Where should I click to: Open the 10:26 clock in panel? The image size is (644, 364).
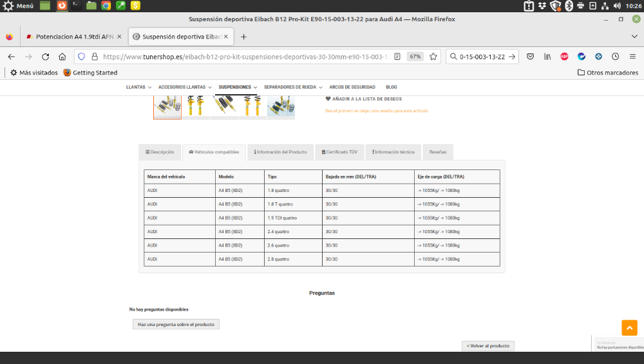click(x=634, y=6)
